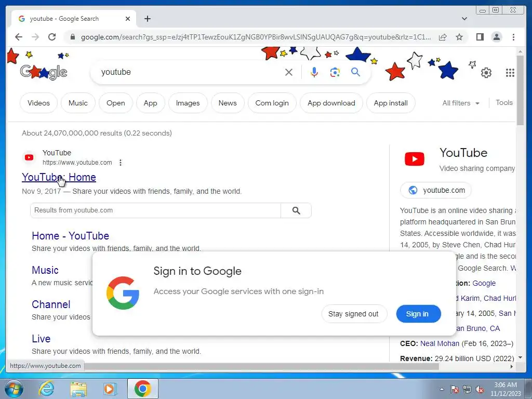Click the youtube.com site search button

[296, 210]
